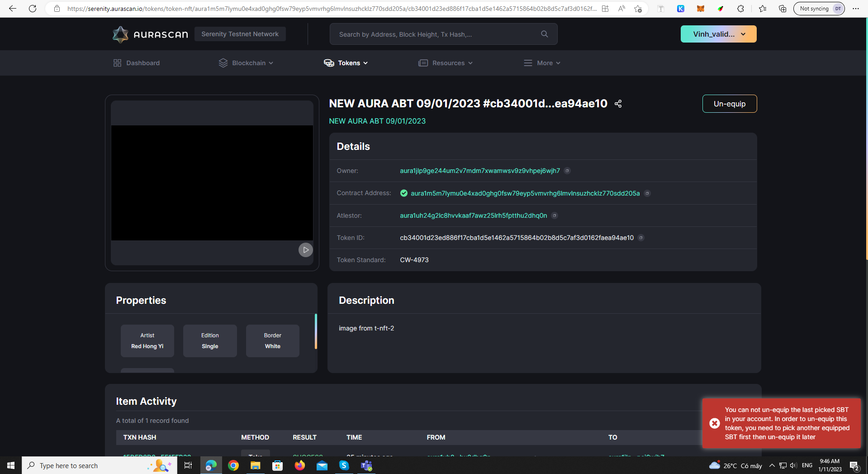Click the search by address input field
868x474 pixels.
click(434, 34)
